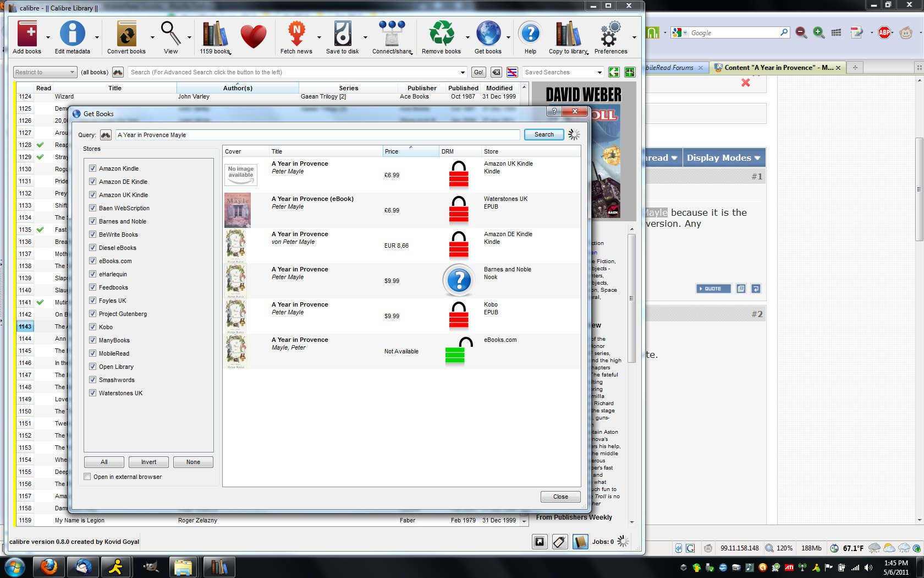
Task: Uncheck the Kobo store checkbox
Action: click(92, 327)
